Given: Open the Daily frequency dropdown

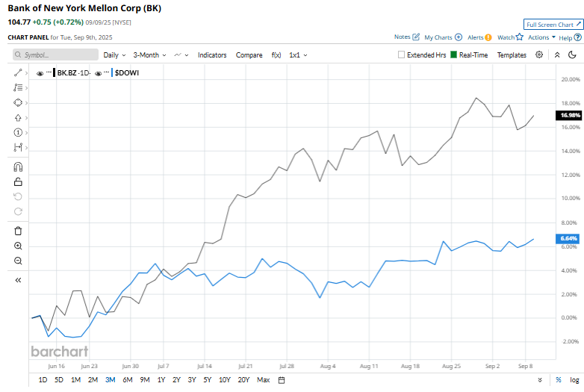Looking at the screenshot, I should pos(115,55).
